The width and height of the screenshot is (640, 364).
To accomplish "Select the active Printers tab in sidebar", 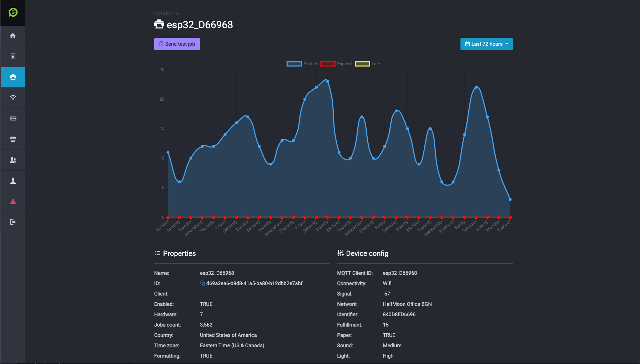I will 13,77.
